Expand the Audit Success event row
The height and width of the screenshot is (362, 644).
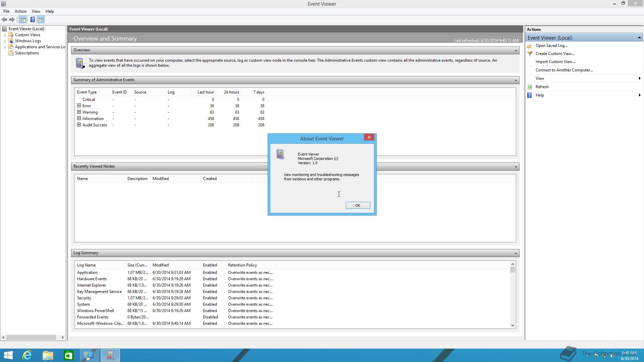tap(79, 125)
